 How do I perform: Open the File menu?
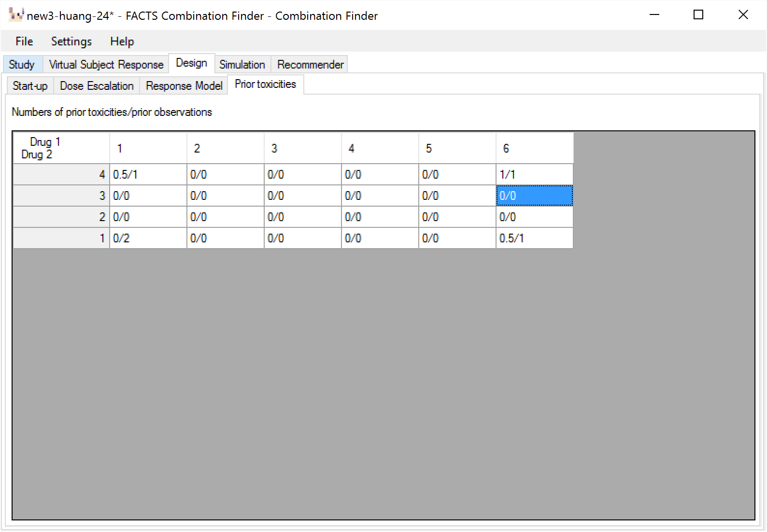(x=24, y=42)
